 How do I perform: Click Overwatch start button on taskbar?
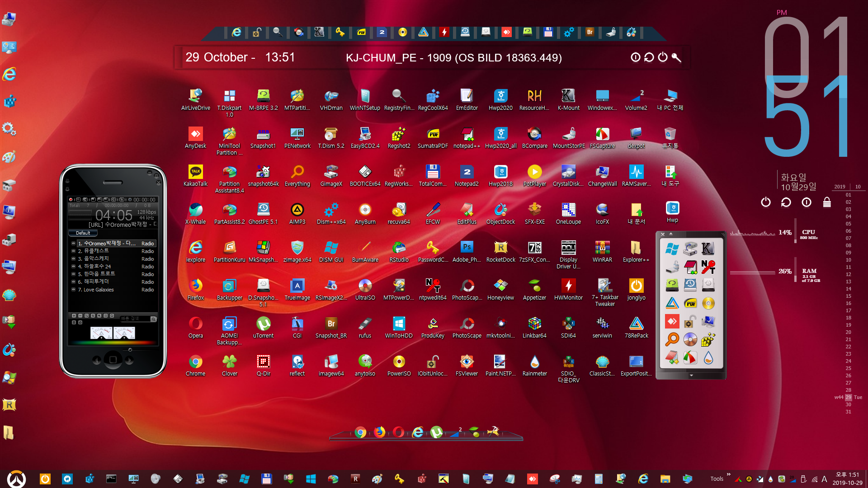coord(16,479)
